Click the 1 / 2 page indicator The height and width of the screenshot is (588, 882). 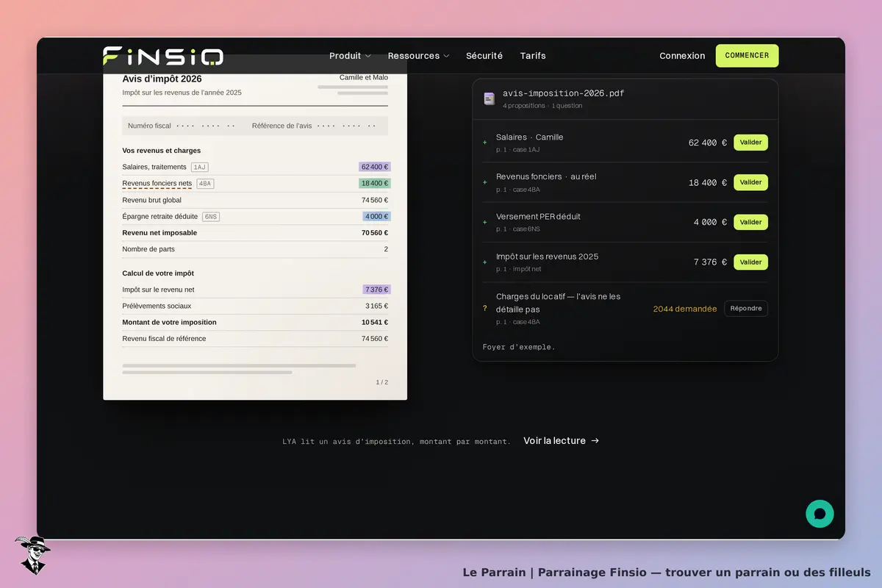point(382,382)
